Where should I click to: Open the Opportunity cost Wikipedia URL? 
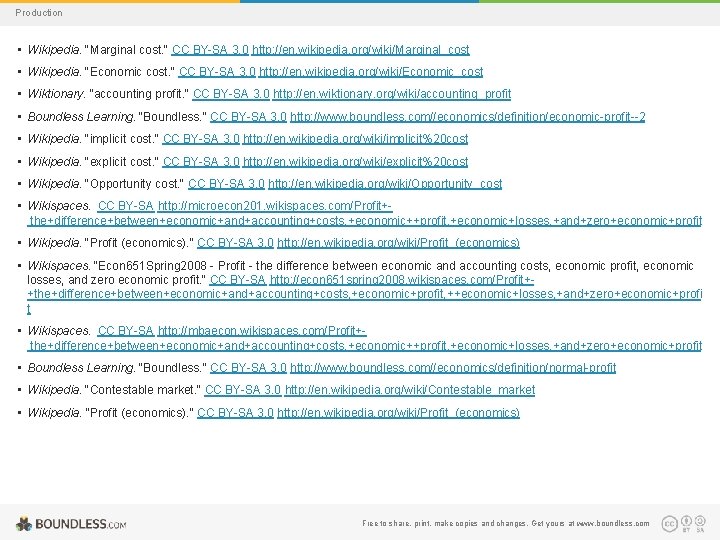click(x=385, y=184)
